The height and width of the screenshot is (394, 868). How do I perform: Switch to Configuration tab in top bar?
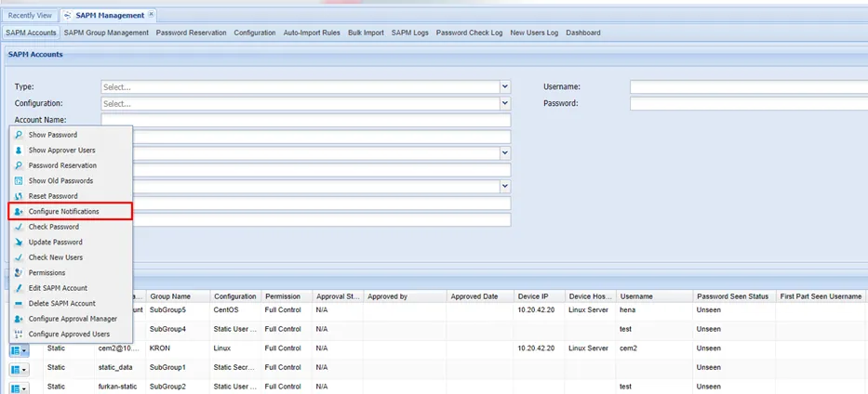pos(255,33)
